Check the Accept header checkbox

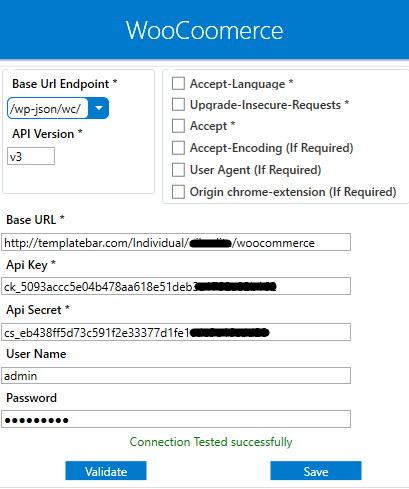[x=178, y=126]
